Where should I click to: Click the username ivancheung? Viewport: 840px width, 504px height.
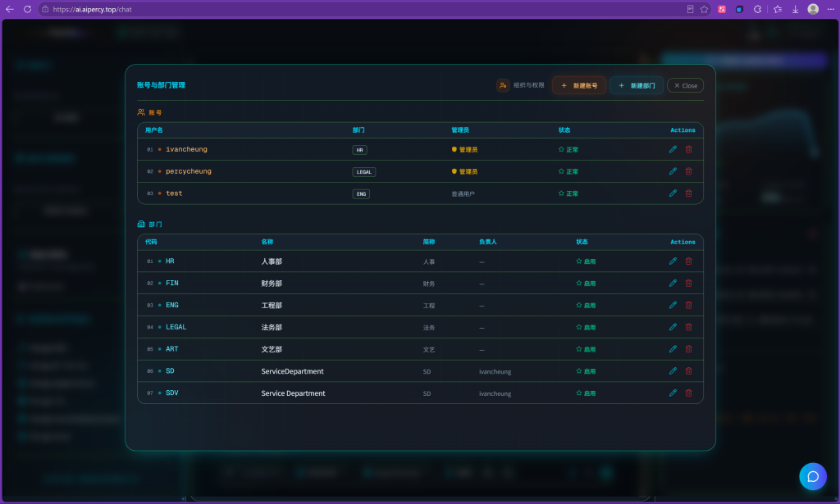coord(186,149)
